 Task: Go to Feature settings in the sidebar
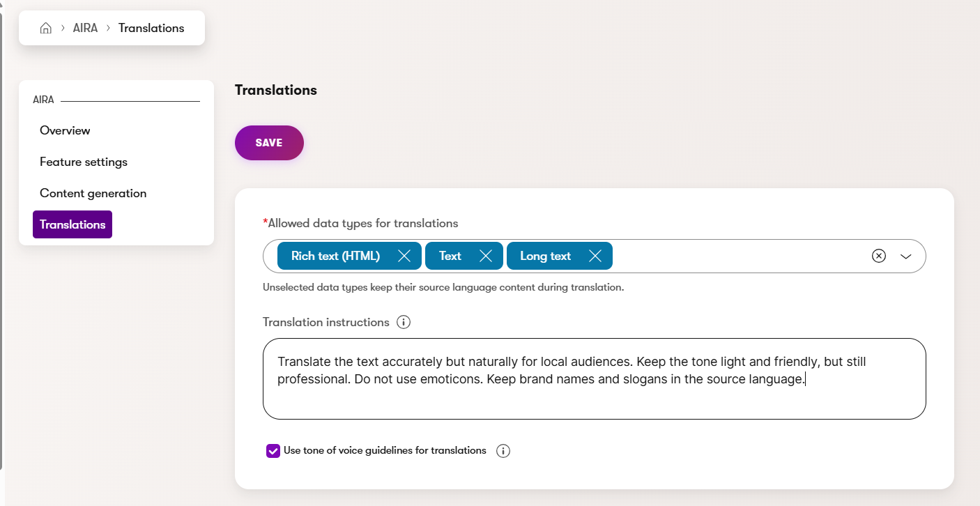click(x=84, y=162)
